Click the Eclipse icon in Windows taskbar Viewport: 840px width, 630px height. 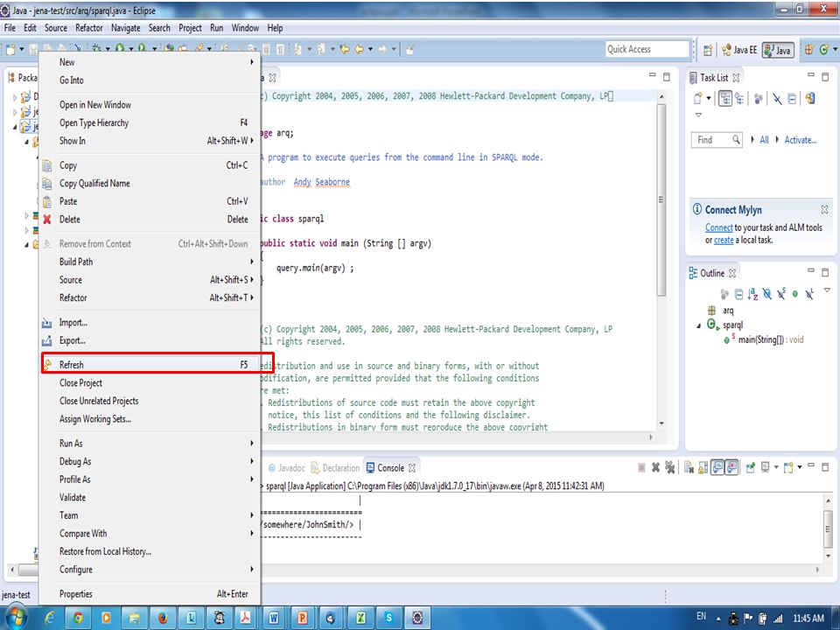[417, 619]
